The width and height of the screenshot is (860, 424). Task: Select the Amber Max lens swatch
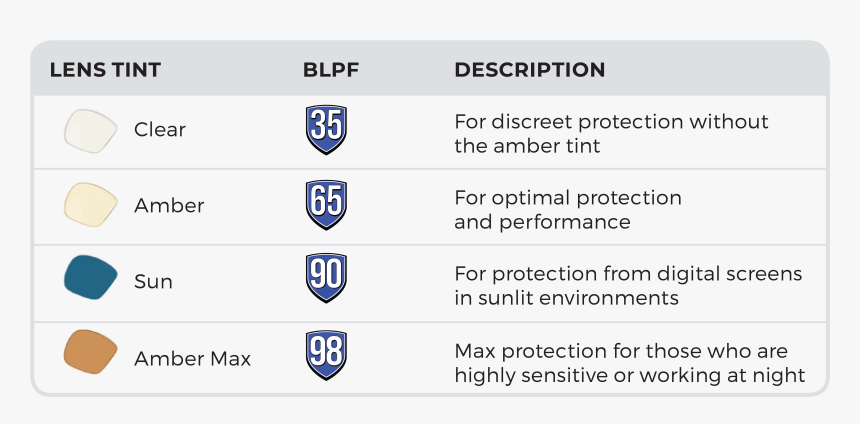tap(90, 352)
